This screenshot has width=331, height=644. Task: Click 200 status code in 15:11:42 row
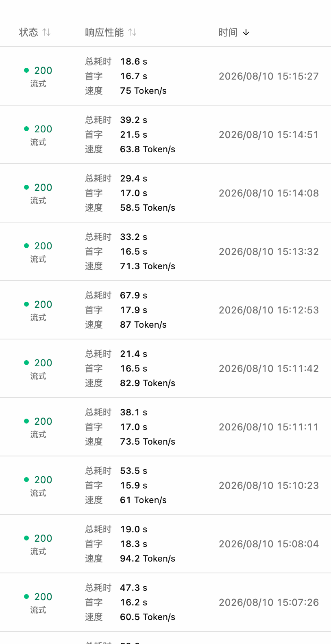tap(43, 363)
